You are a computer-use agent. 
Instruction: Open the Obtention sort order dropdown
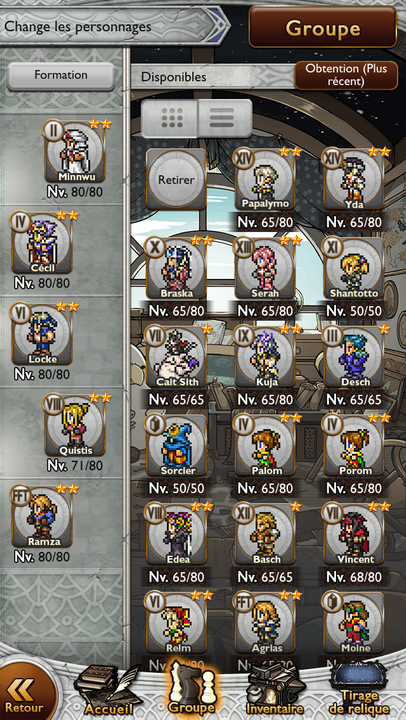346,75
